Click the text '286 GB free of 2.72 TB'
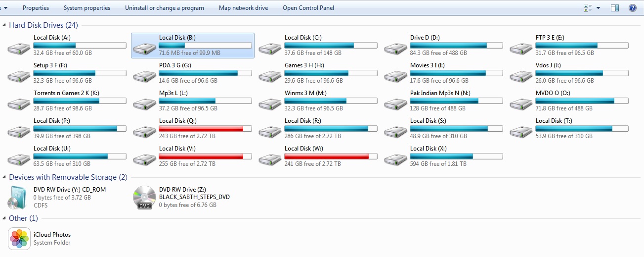644x257 pixels. pyautogui.click(x=313, y=136)
